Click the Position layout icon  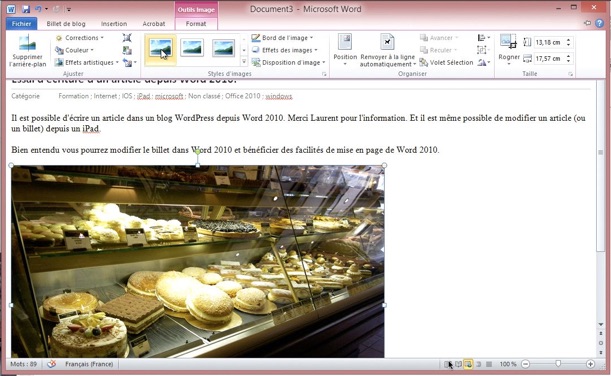(345, 49)
